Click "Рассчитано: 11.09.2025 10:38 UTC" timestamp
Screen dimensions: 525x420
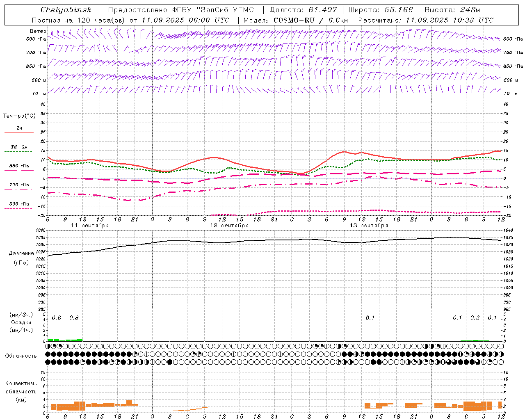[x=426, y=20]
